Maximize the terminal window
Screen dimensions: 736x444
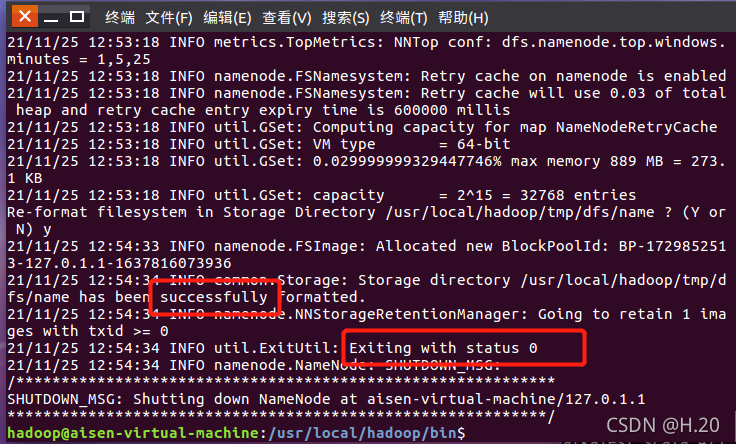pyautogui.click(x=77, y=17)
